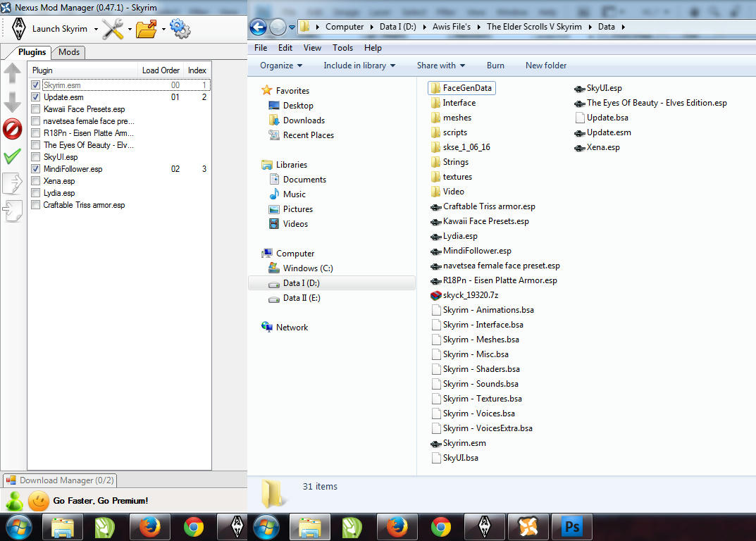Click the Burn button
Image resolution: width=756 pixels, height=541 pixels.
[x=495, y=66]
